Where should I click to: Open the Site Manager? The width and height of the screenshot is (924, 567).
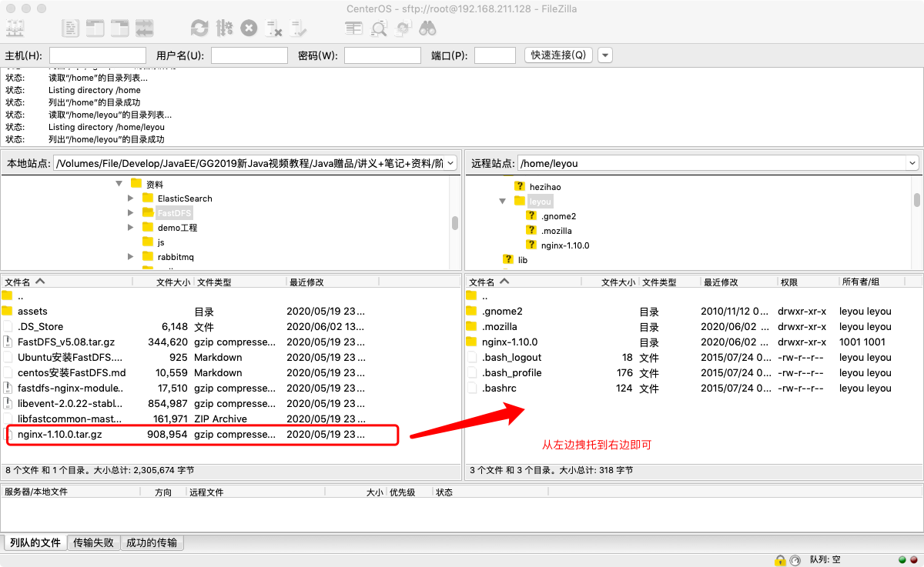point(15,29)
